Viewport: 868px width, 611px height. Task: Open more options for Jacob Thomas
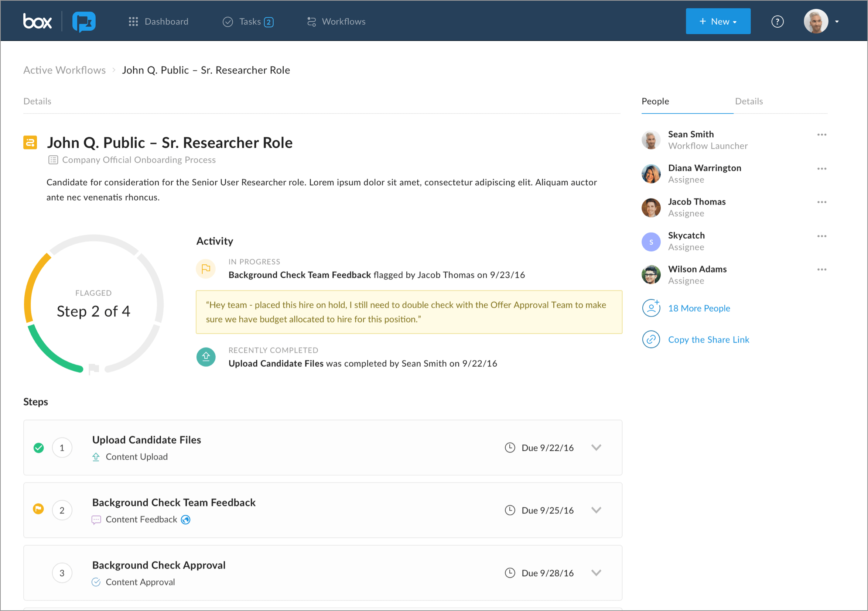pos(822,202)
